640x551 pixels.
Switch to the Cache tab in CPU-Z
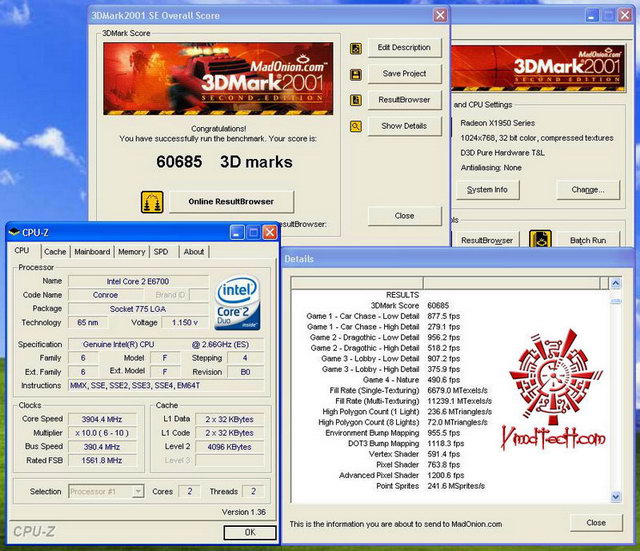point(55,252)
